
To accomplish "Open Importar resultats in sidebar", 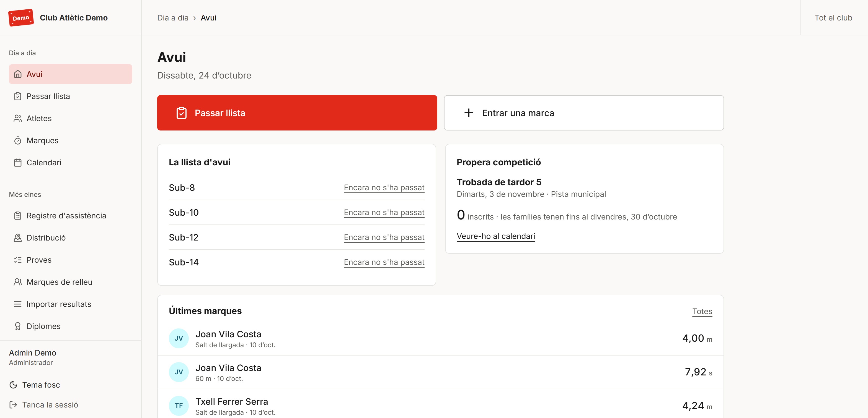I will (70, 304).
